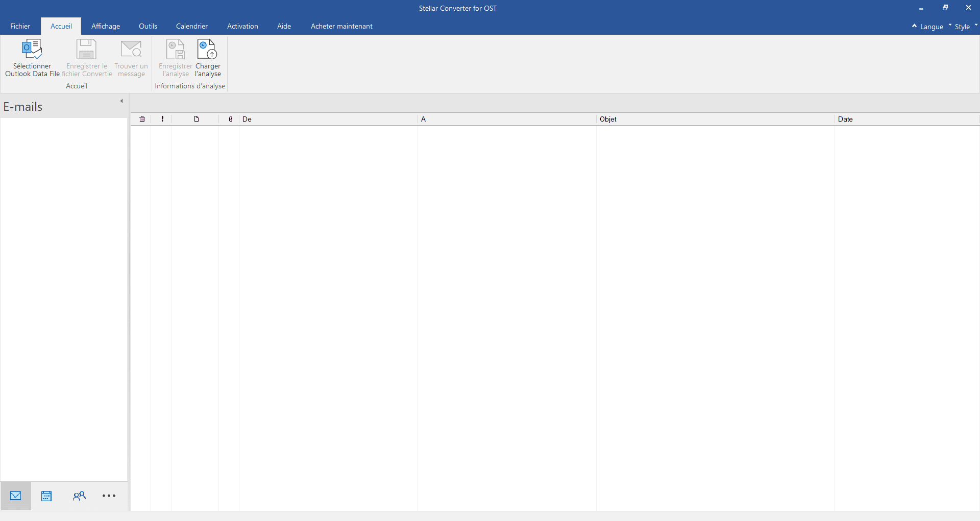Open the Outils tab
The image size is (980, 521).
(x=148, y=26)
